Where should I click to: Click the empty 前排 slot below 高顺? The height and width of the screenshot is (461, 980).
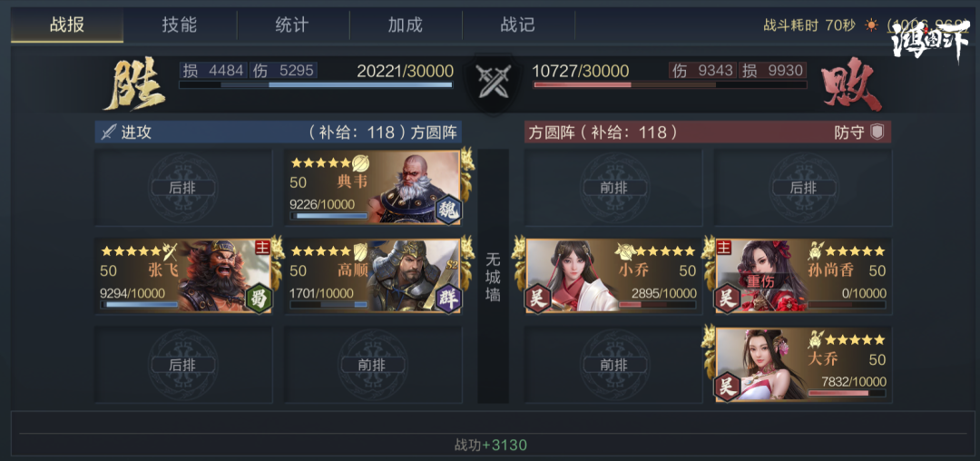[373, 365]
